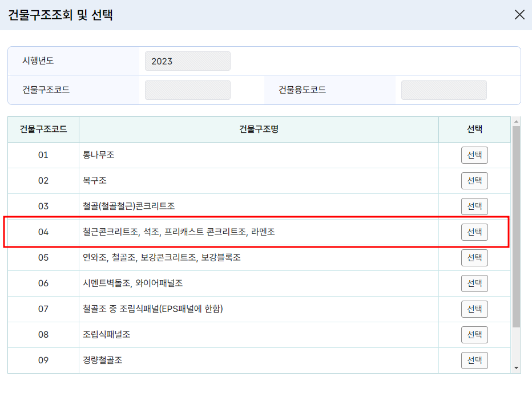Screen dimensions: 532x393
Task: Choose 선택 for 조립식패널조 row
Action: [x=474, y=335]
